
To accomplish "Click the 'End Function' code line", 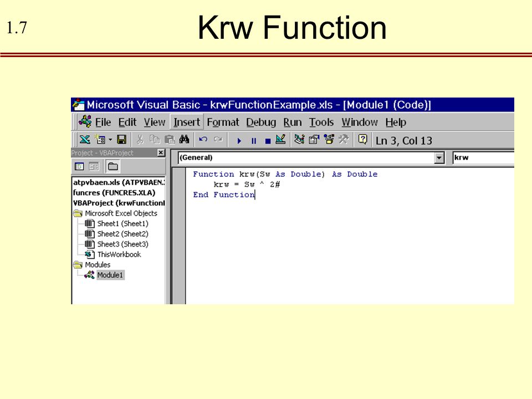I will coord(223,195).
